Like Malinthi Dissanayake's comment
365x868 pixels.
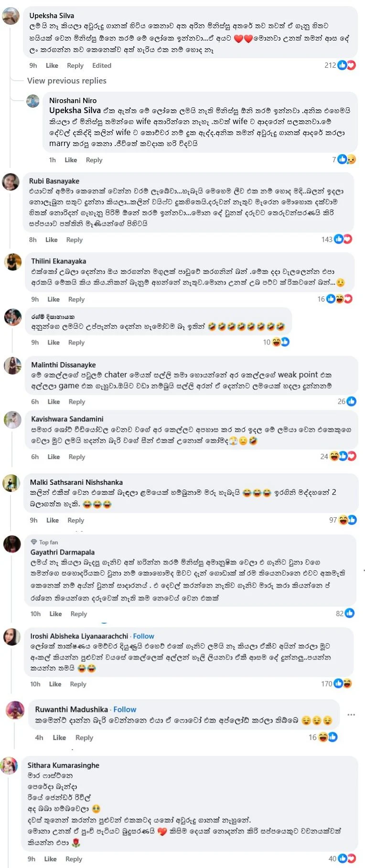(x=54, y=402)
